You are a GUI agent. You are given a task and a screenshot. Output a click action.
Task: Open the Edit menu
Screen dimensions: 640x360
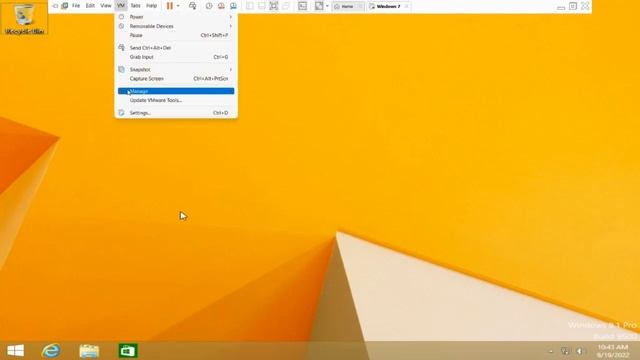click(x=90, y=6)
